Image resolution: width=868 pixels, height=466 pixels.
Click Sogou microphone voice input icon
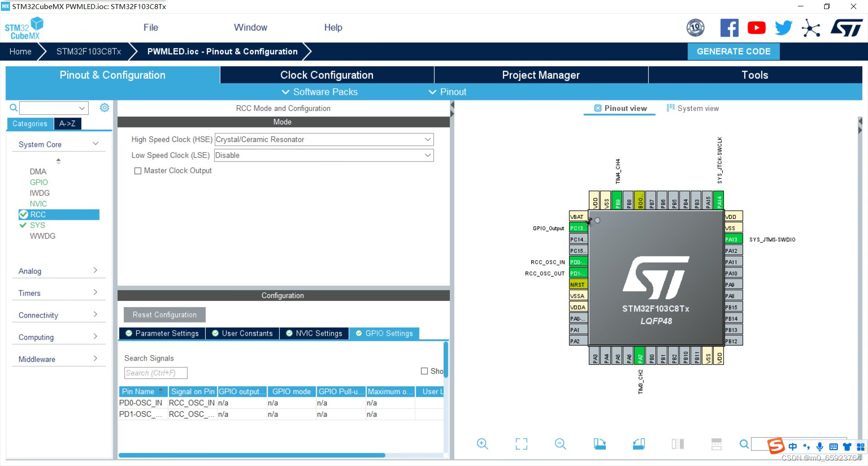pos(820,447)
